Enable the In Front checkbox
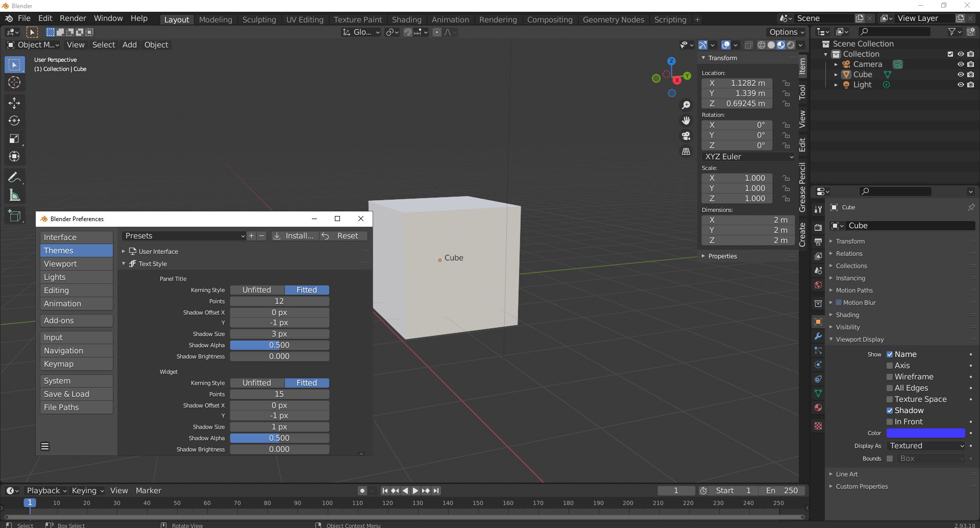 (x=890, y=422)
